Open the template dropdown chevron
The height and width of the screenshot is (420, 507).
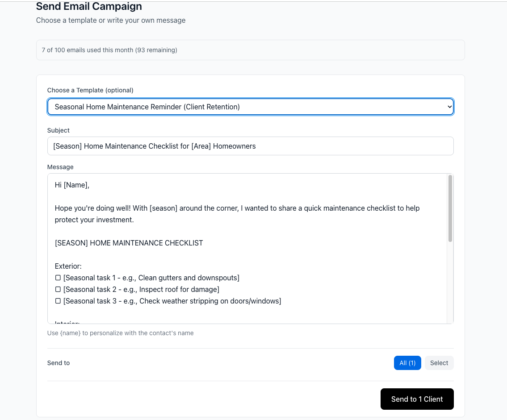point(449,107)
